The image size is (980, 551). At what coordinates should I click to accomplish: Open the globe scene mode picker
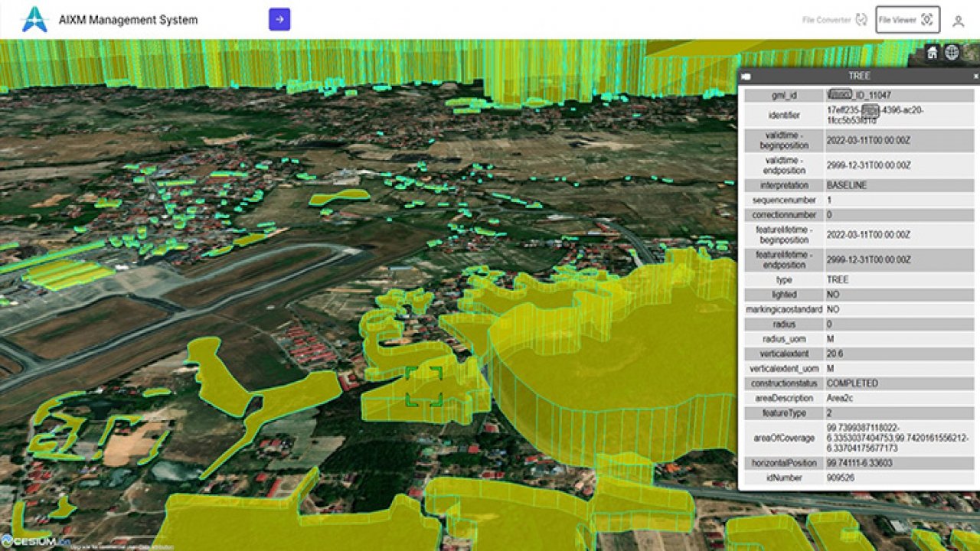tap(952, 53)
